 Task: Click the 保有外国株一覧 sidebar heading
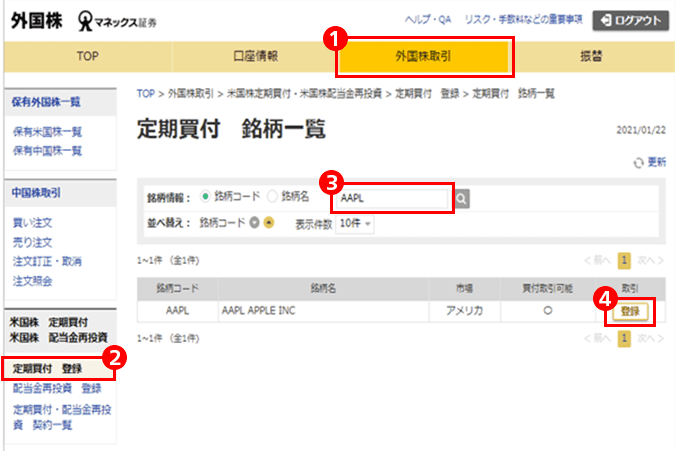46,102
